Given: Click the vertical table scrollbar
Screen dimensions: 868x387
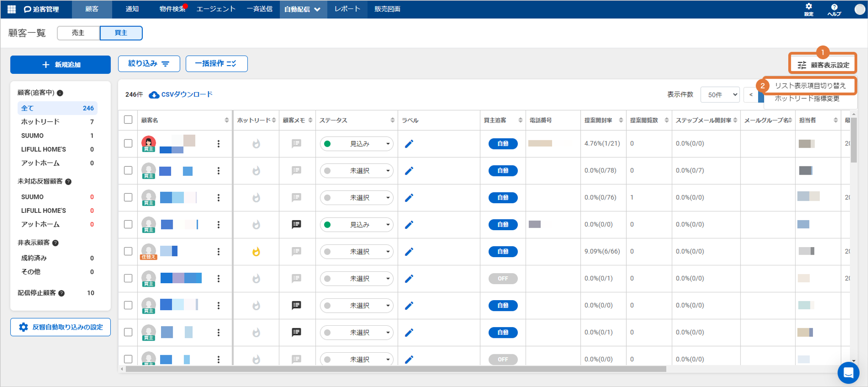Looking at the screenshot, I should [853, 140].
